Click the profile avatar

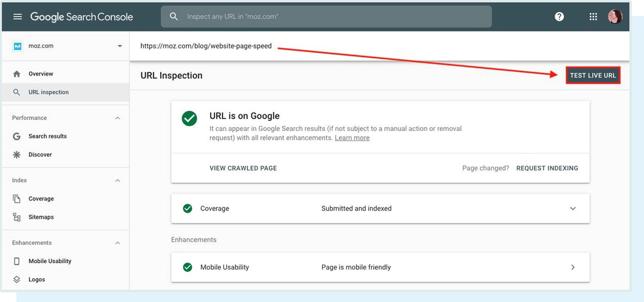pos(615,16)
